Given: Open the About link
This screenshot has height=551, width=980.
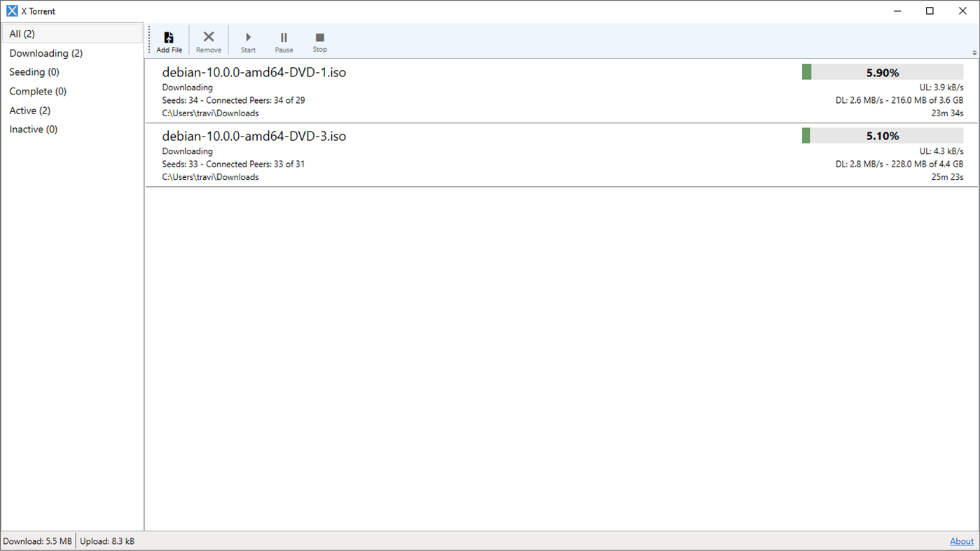Looking at the screenshot, I should [962, 540].
